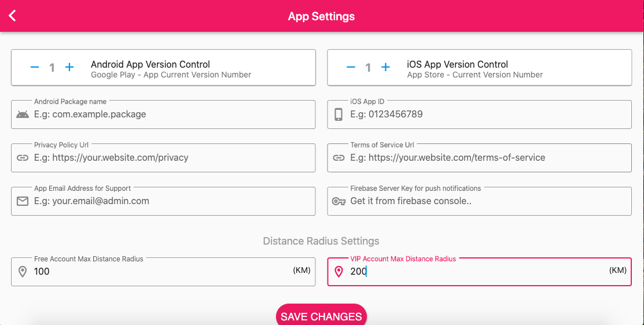The width and height of the screenshot is (644, 325).
Task: Go back using the header arrow
Action: pyautogui.click(x=13, y=16)
